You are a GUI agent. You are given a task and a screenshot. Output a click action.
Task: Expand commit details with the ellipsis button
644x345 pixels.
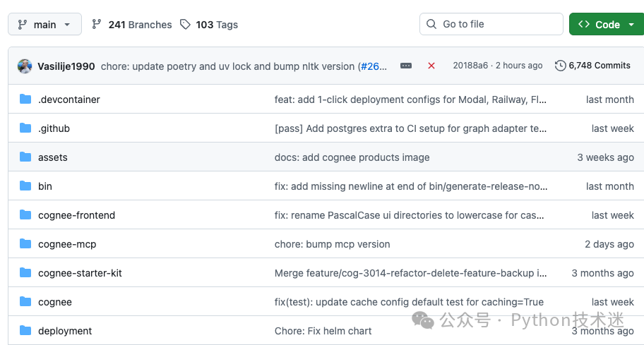click(406, 66)
